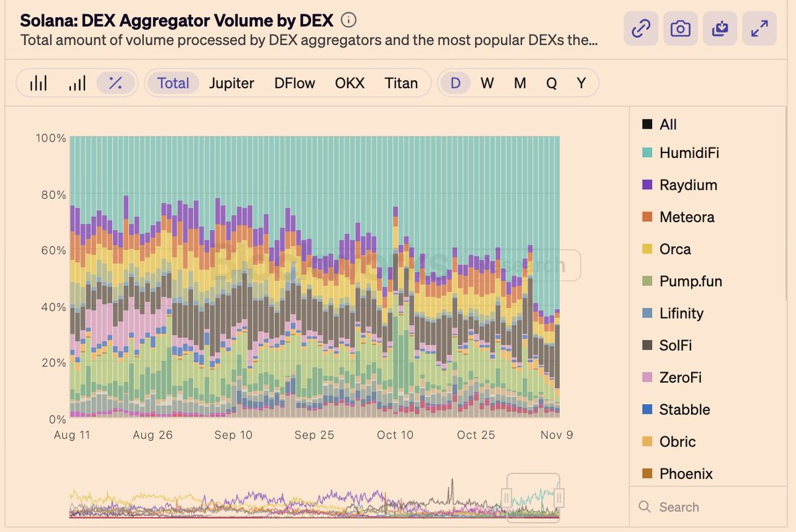Click the '100%' y-axis label
Screen dimensions: 796x532
pyautogui.click(x=50, y=138)
